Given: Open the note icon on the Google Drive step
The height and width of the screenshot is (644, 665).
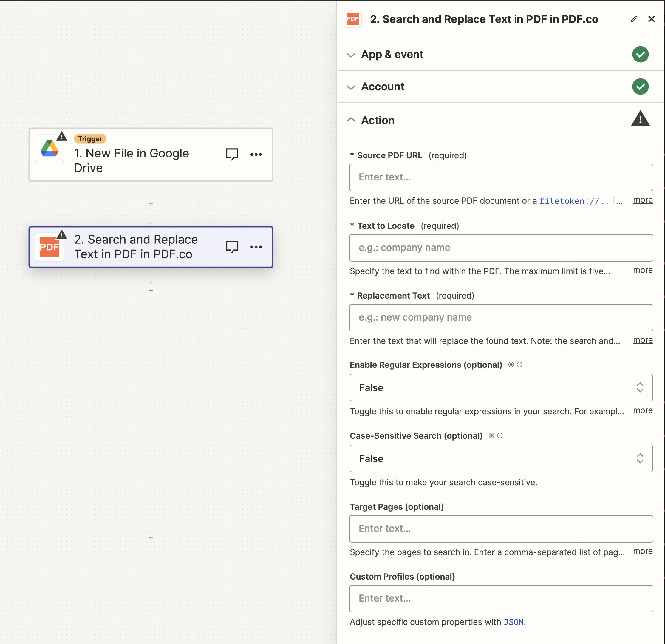Looking at the screenshot, I should point(232,154).
